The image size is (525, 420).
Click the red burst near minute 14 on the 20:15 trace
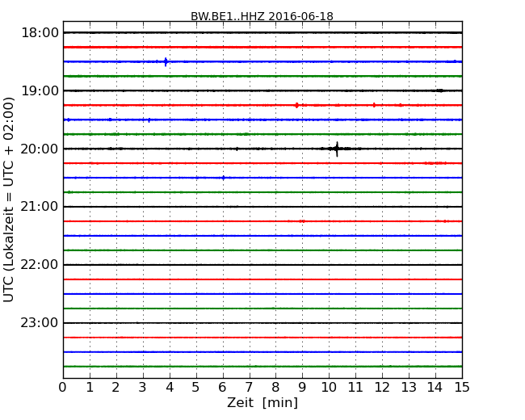tap(435, 163)
